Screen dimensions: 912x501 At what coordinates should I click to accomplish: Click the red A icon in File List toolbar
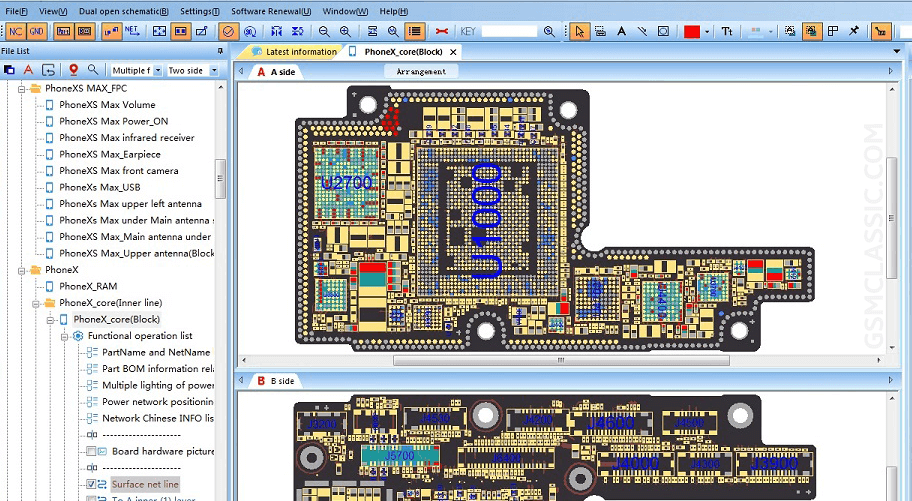(x=28, y=70)
